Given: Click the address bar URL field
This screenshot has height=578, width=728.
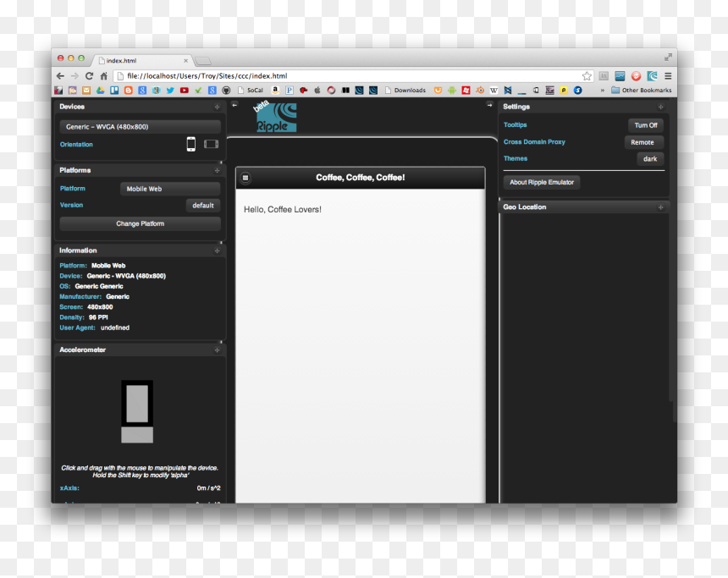Looking at the screenshot, I should click(x=353, y=75).
